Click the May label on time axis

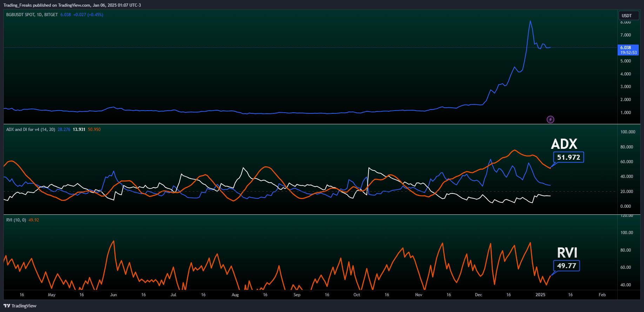click(x=52, y=295)
